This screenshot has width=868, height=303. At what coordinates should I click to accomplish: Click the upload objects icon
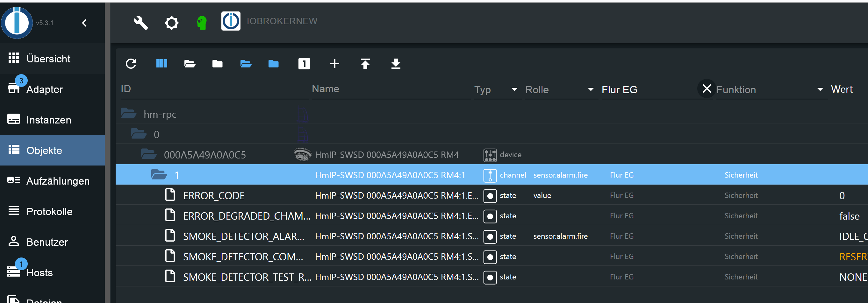click(365, 64)
